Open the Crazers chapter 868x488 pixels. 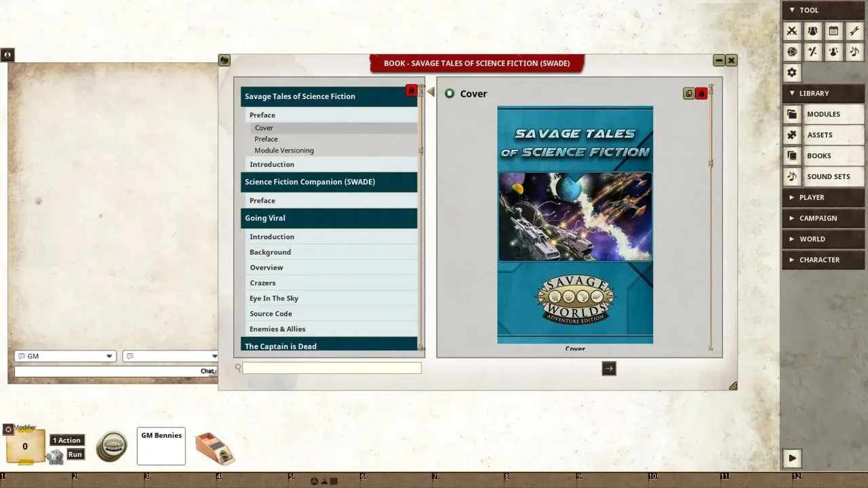(x=331, y=283)
